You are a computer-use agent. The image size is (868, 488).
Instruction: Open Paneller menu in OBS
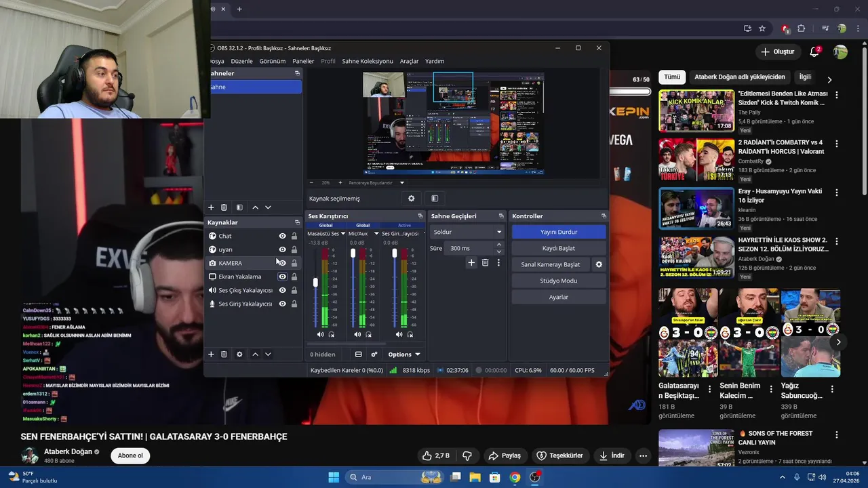tap(303, 61)
